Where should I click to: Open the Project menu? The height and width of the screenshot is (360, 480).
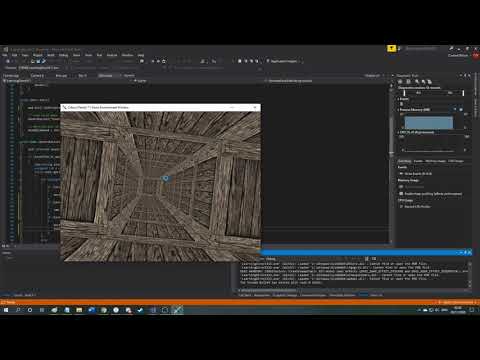coord(38,55)
